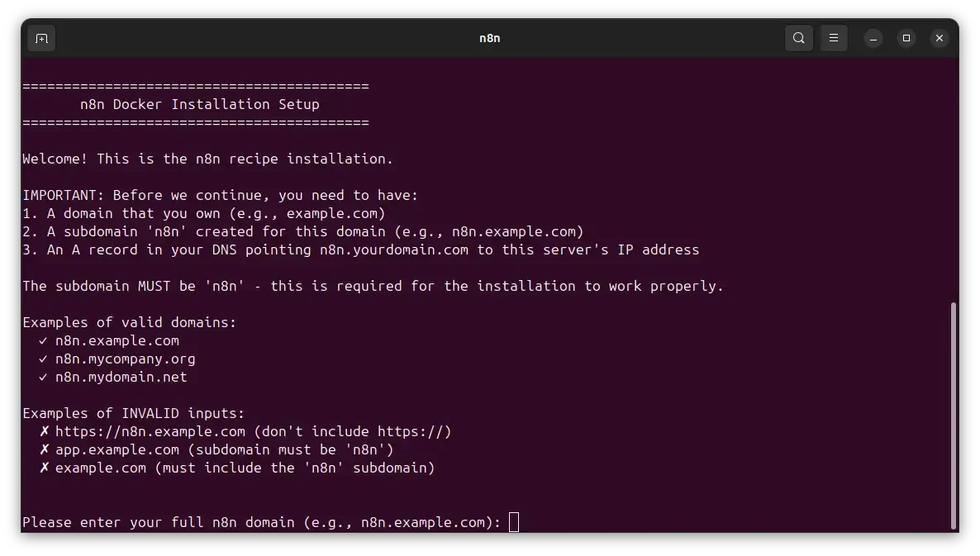The image size is (980, 556).
Task: Click checkmark beside n8n.mycompany.org
Action: [x=43, y=359]
